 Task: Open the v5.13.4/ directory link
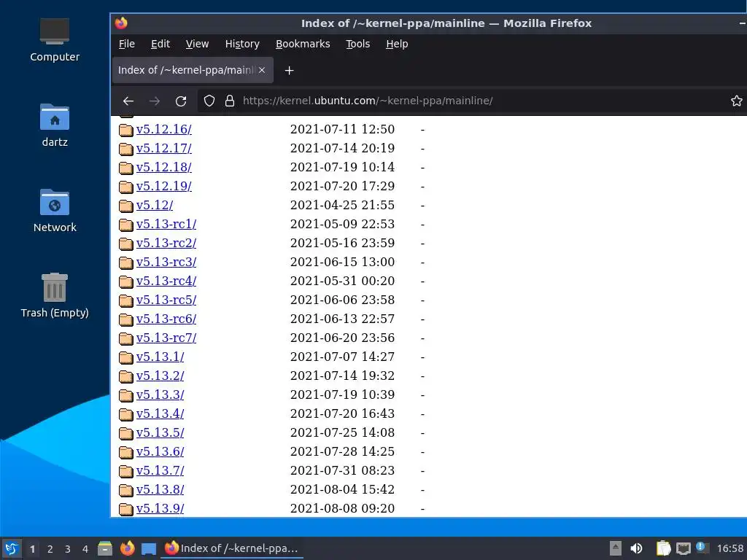160,413
